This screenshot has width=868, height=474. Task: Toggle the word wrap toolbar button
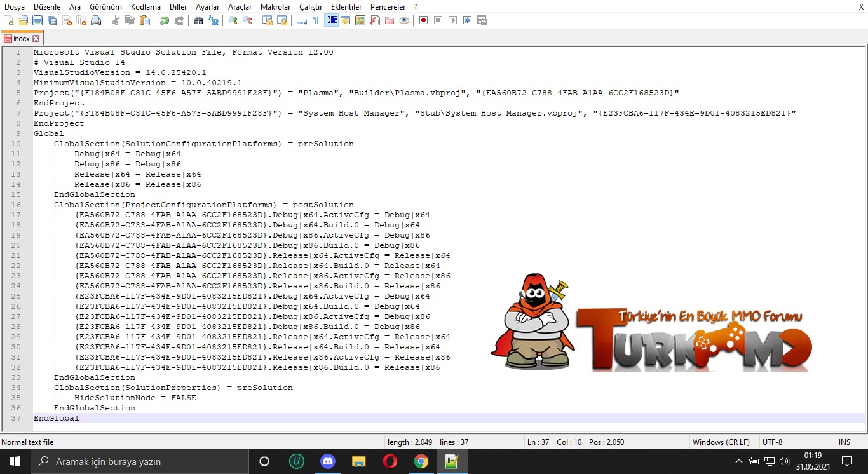(x=301, y=20)
